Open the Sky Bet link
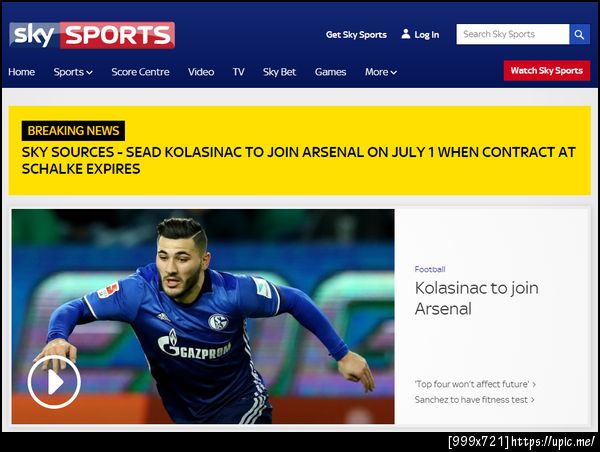 [279, 72]
